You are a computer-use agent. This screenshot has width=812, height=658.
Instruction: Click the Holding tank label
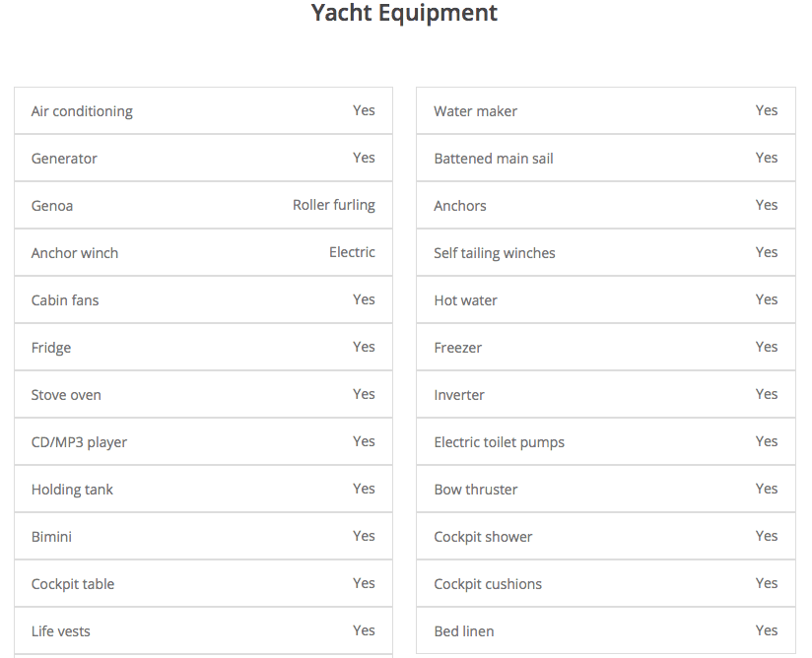pyautogui.click(x=72, y=490)
